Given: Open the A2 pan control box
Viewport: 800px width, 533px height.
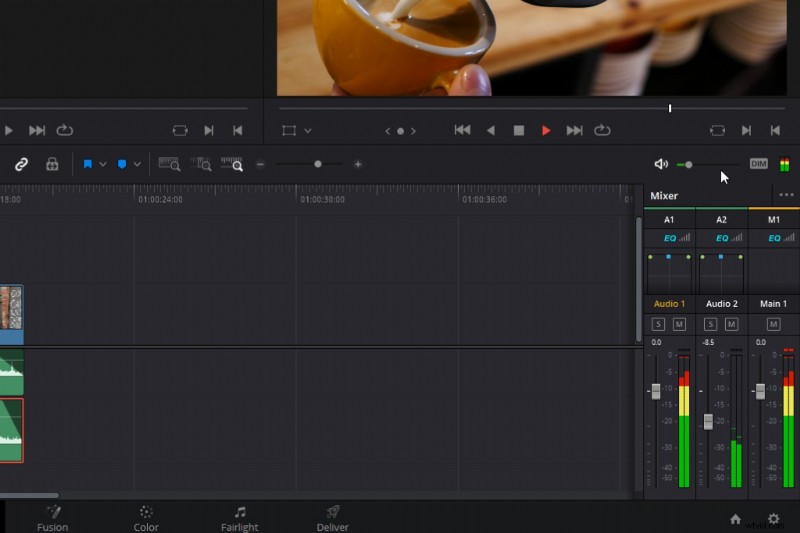Looking at the screenshot, I should pos(721,272).
